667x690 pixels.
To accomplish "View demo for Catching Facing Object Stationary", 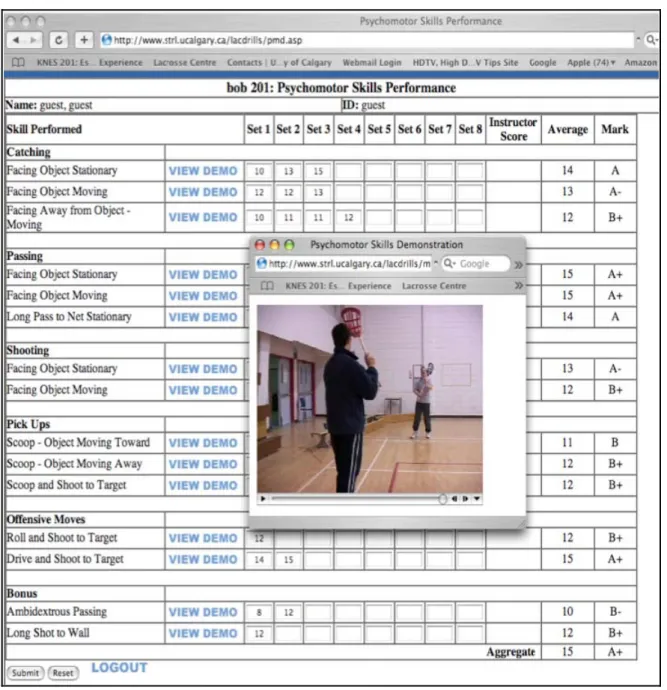I will (203, 171).
